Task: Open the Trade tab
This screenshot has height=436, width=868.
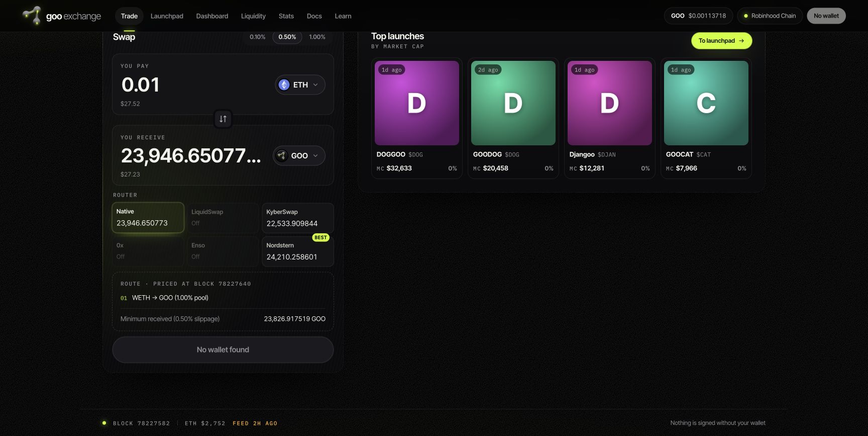Action: [x=129, y=16]
